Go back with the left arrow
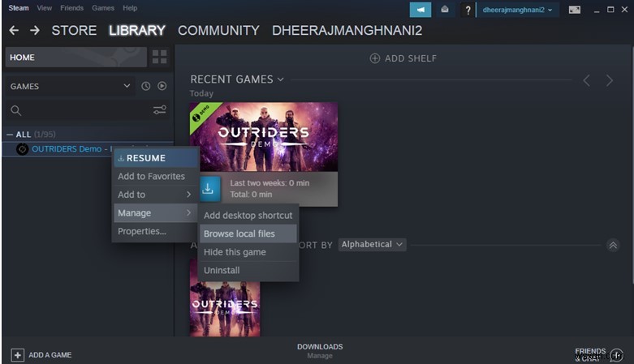Viewport: 634px width, 364px height. tap(14, 30)
